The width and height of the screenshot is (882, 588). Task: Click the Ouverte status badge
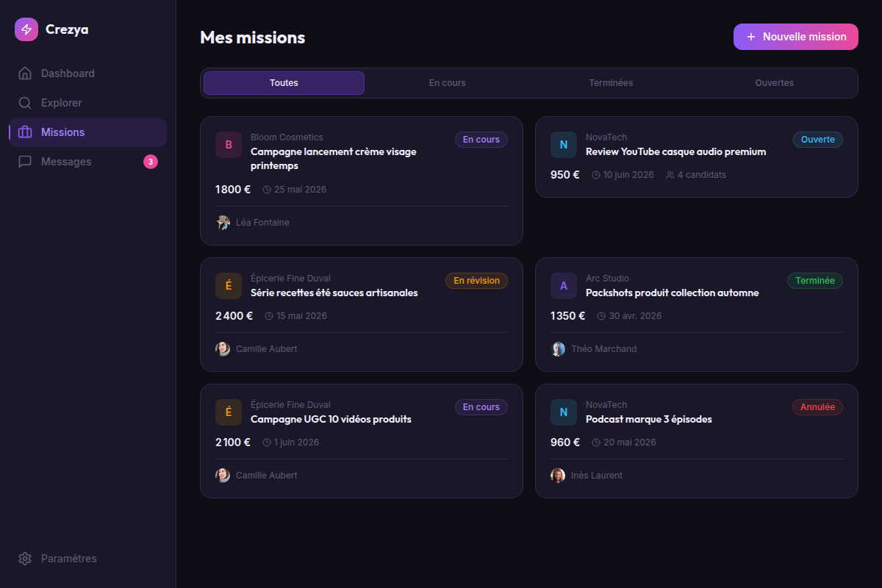pos(818,140)
